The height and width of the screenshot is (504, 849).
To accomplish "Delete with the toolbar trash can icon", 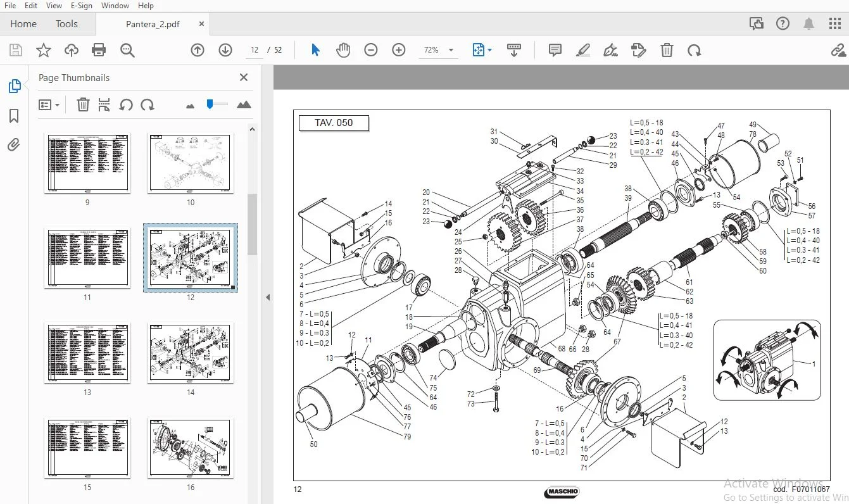I will pos(667,50).
